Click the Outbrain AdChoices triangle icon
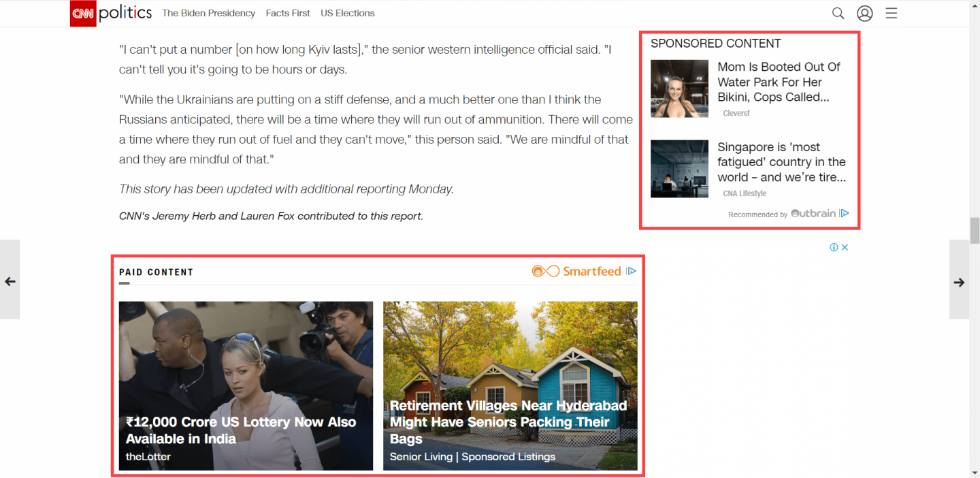Screen dimensions: 980x478 [845, 213]
